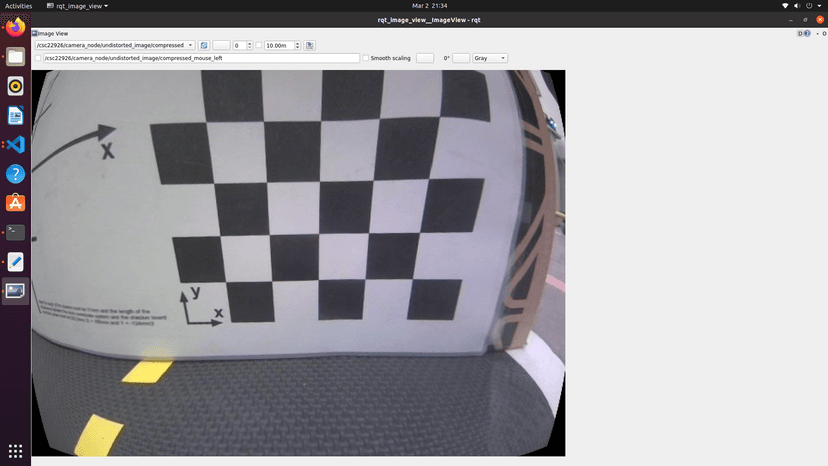Launch Visual Studio Code from dock

(x=15, y=144)
